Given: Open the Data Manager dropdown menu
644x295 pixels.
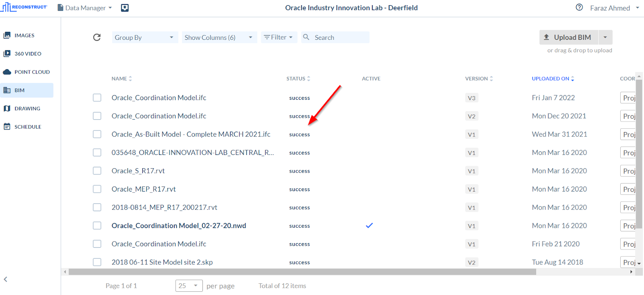Looking at the screenshot, I should (85, 8).
